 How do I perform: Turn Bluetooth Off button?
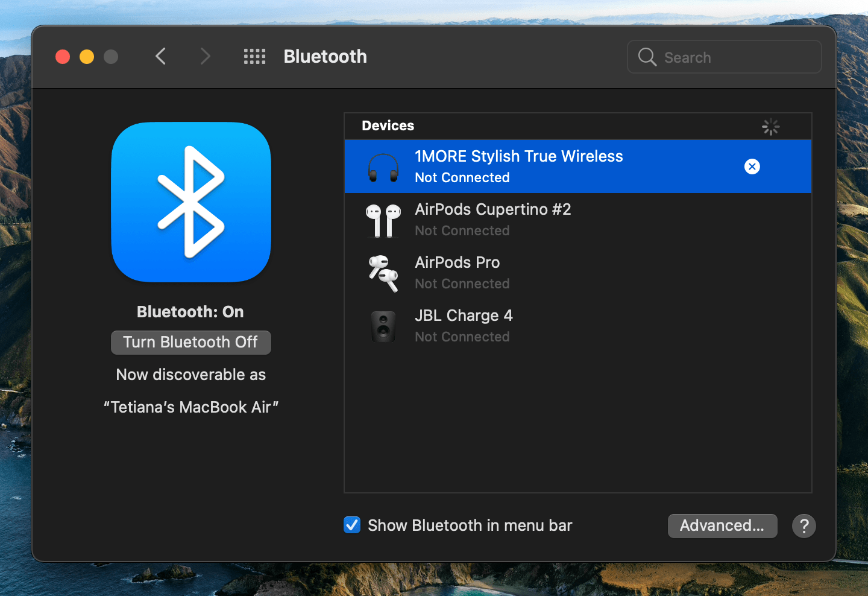(191, 343)
